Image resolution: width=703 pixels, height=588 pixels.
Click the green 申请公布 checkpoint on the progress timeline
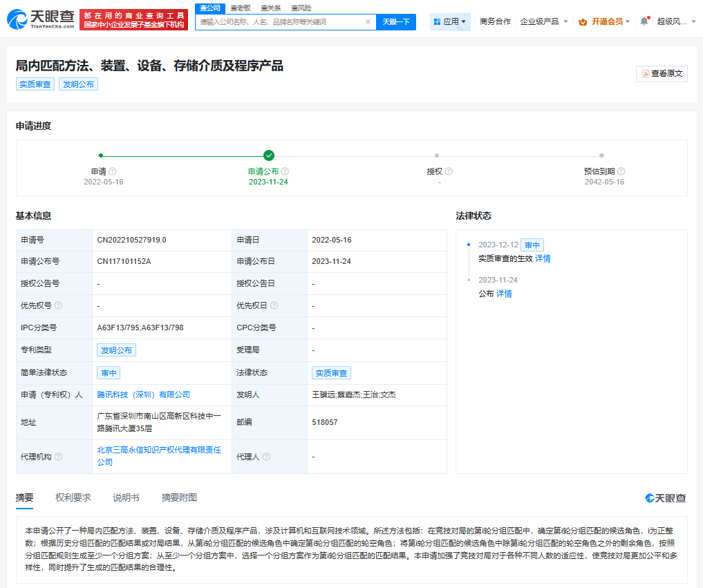click(x=269, y=155)
